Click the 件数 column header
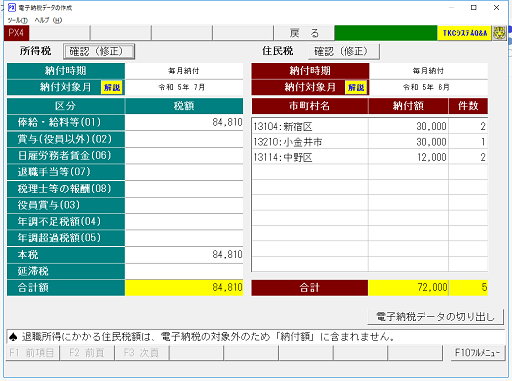The height and width of the screenshot is (381, 512). [468, 106]
